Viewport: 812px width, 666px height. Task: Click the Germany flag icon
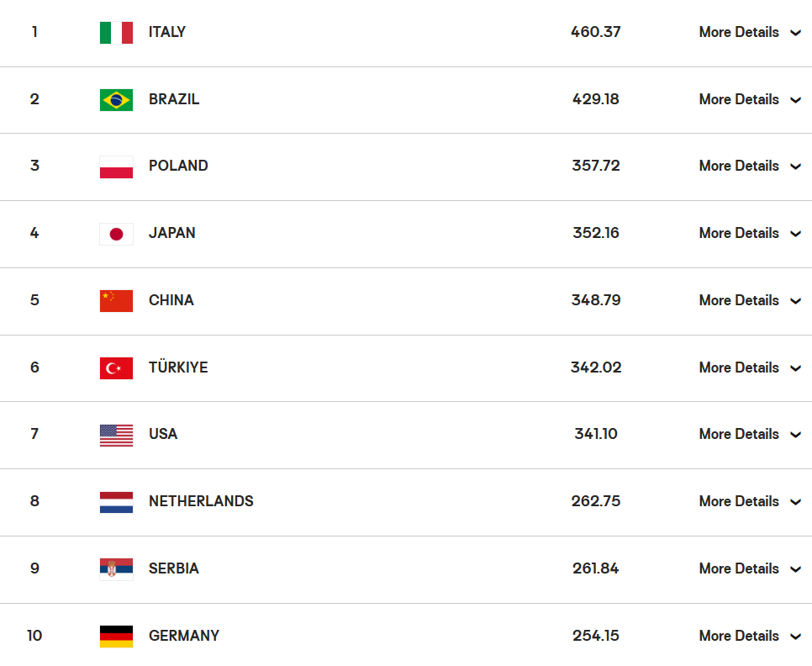(116, 637)
